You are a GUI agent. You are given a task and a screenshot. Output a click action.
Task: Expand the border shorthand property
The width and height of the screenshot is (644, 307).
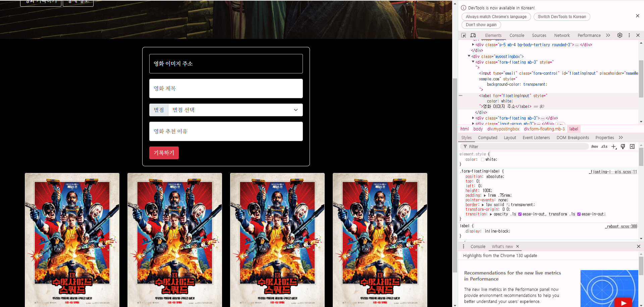[483, 205]
